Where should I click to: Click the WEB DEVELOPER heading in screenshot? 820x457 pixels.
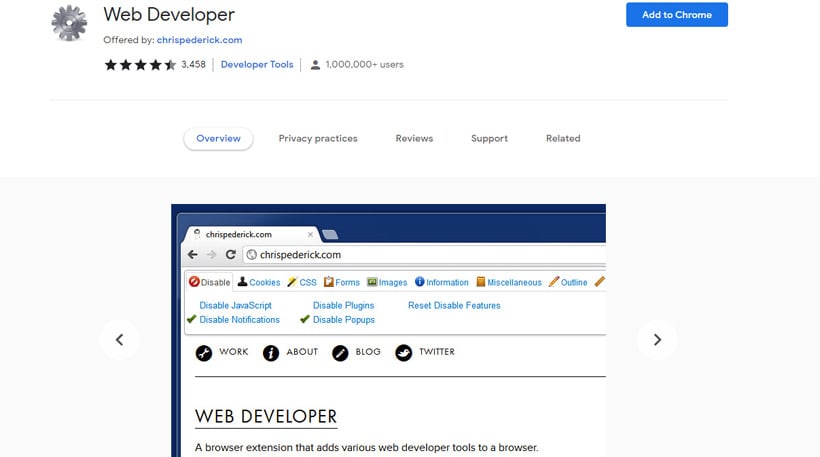click(266, 417)
